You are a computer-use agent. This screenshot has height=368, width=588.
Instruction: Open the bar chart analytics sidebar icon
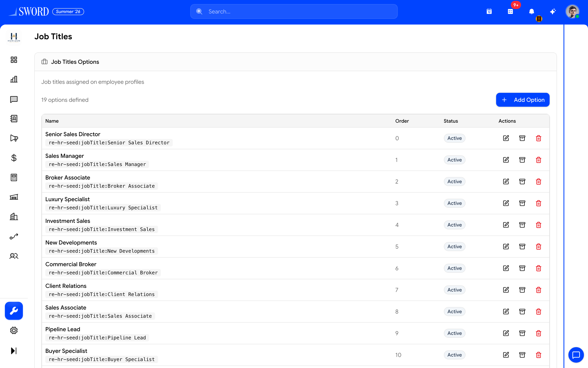click(14, 79)
